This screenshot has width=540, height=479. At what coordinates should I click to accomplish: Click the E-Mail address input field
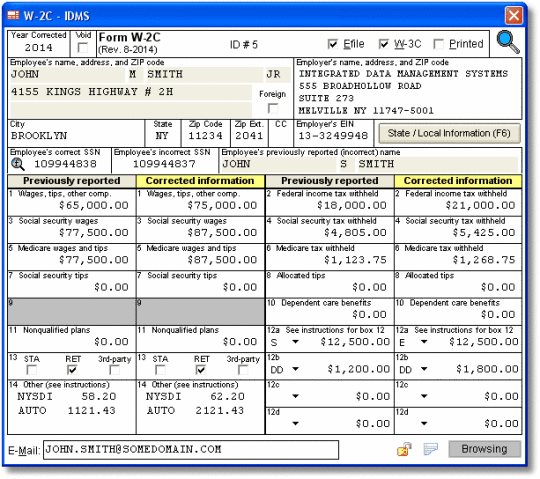191,450
